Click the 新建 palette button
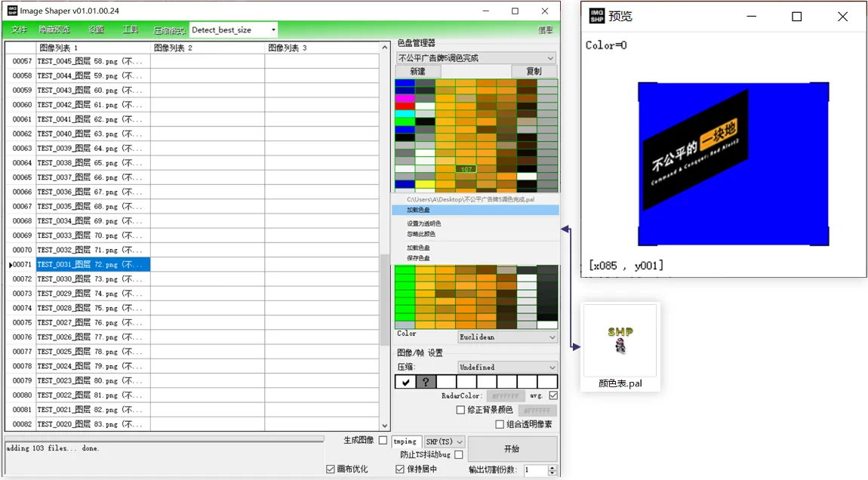 (418, 71)
